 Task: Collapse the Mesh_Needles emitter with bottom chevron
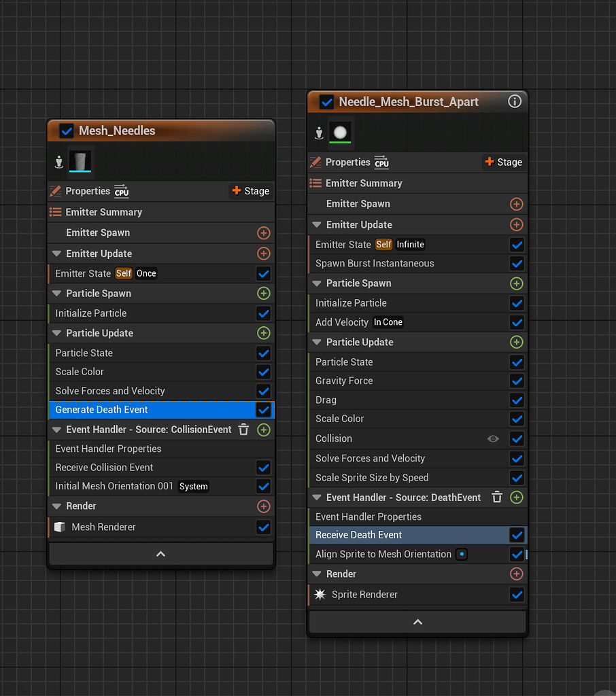pyautogui.click(x=161, y=554)
